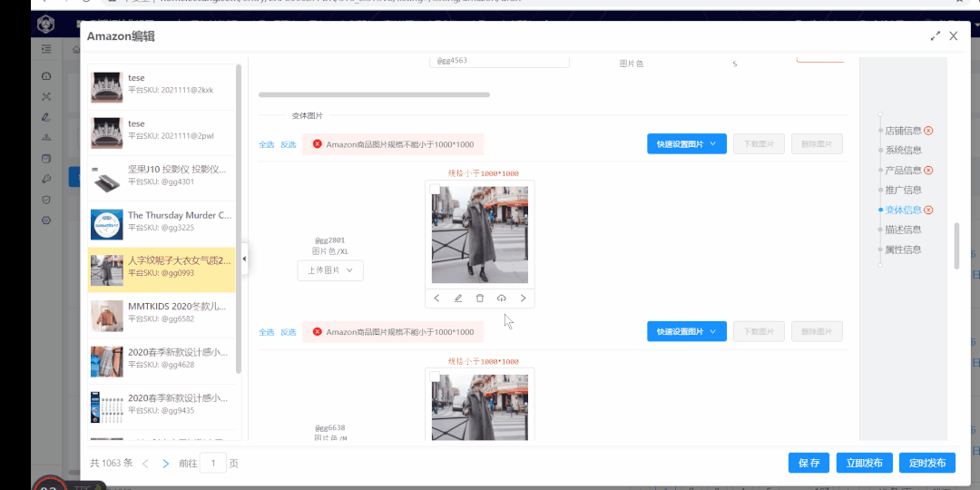Click the first 全选 link
The image size is (980, 490).
266,144
